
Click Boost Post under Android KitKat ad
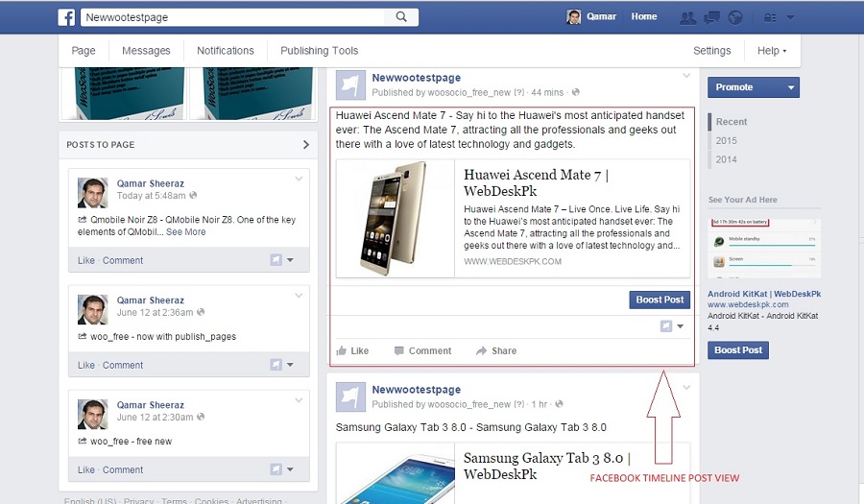[738, 349]
